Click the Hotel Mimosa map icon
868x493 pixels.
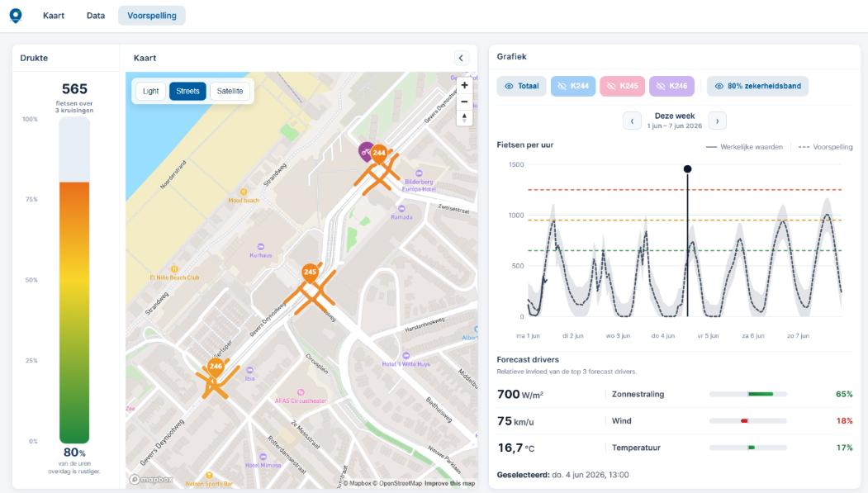(263, 457)
